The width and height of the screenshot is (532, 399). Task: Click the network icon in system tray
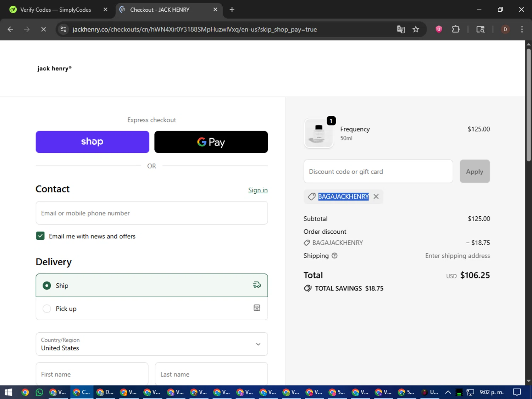click(470, 392)
